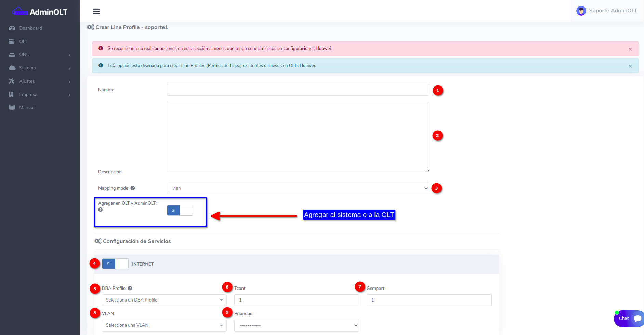Viewport: 644px width, 335px height.
Task: Click the hamburger menu icon
Action: (96, 11)
